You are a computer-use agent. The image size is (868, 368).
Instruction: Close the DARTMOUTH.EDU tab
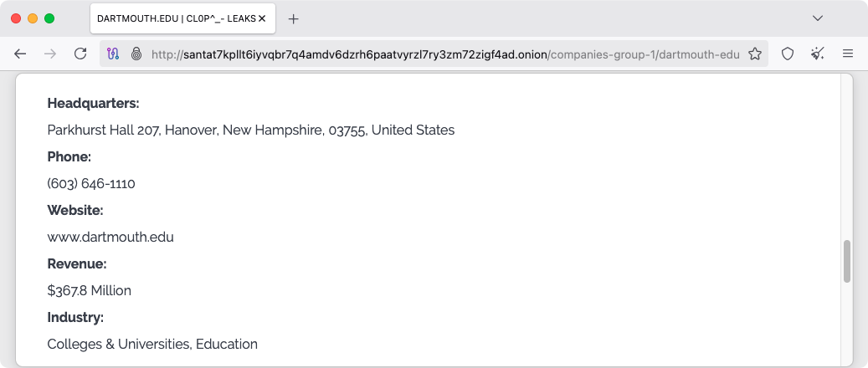coord(262,18)
